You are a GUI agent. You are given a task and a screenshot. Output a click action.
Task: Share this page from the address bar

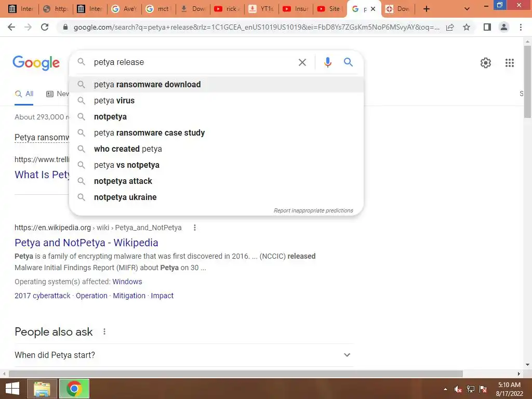[x=450, y=28]
